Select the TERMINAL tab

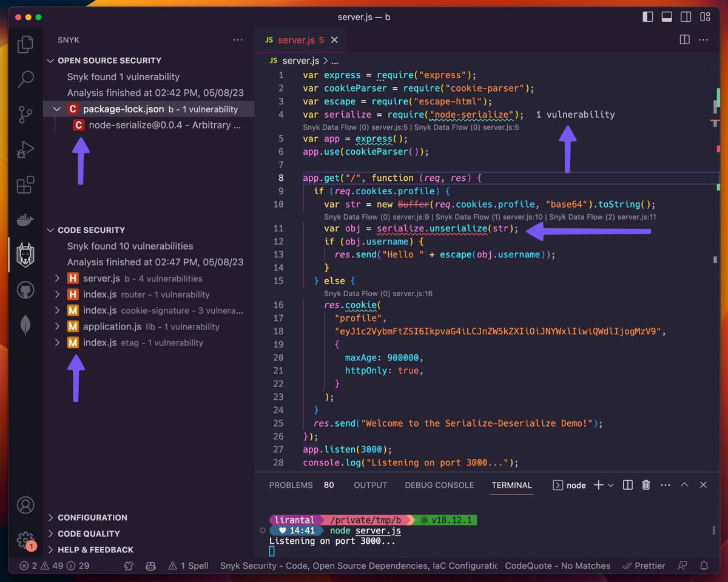pos(511,485)
